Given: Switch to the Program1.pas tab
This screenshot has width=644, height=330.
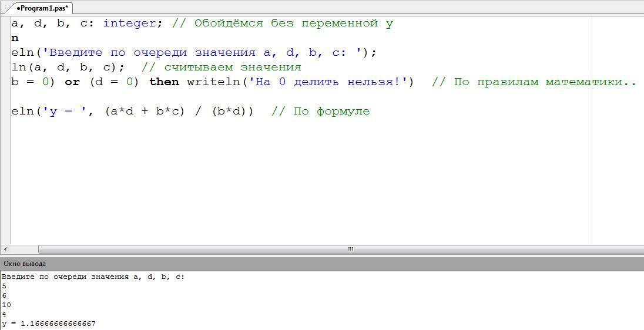Looking at the screenshot, I should (x=42, y=8).
